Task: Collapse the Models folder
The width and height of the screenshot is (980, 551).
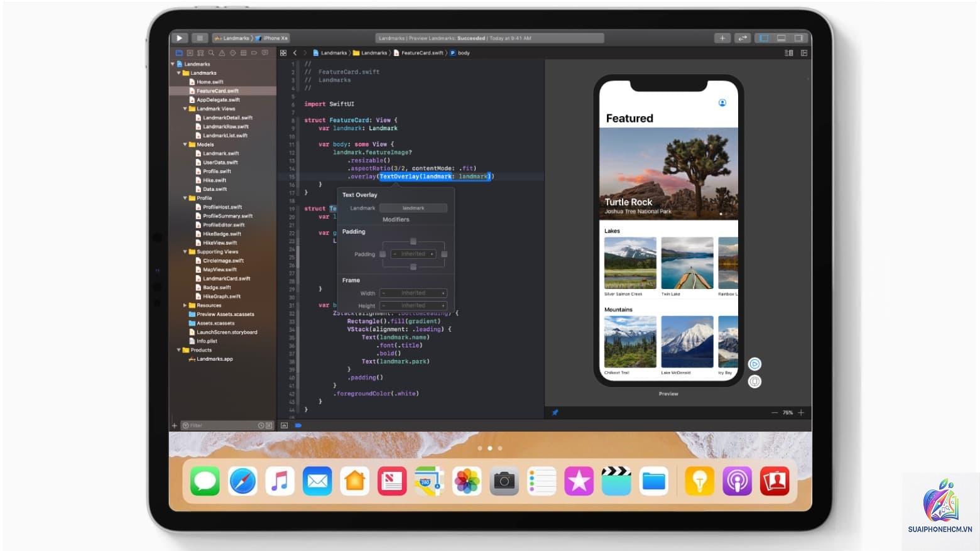Action: tap(185, 145)
